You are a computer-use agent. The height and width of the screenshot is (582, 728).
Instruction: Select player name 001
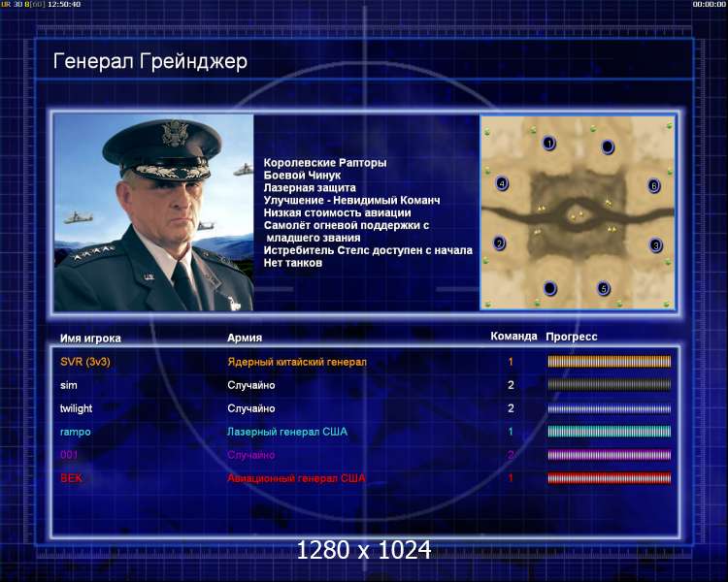(69, 455)
